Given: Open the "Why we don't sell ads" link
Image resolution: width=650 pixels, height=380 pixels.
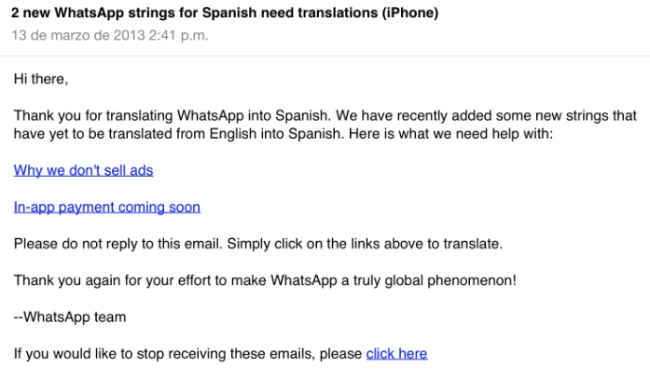Looking at the screenshot, I should [83, 170].
